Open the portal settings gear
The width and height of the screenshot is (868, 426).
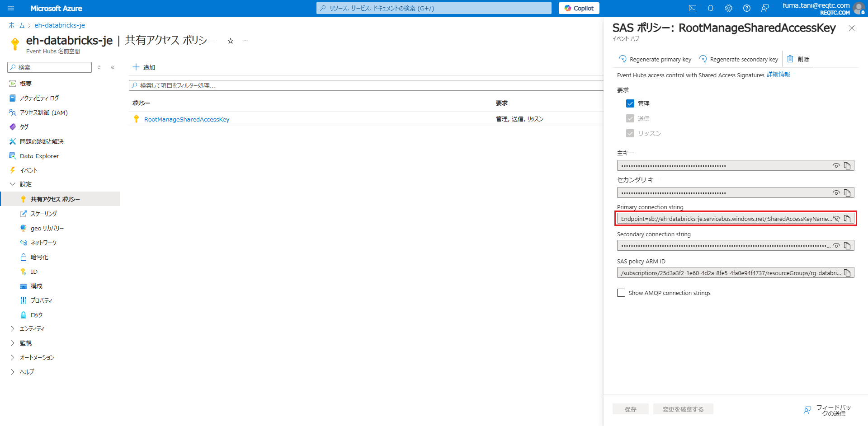(728, 8)
